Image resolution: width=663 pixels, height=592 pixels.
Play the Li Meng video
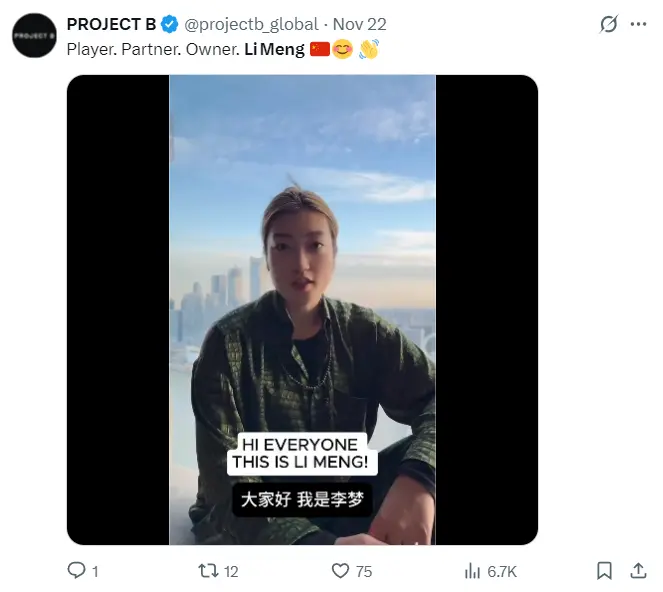click(x=302, y=300)
